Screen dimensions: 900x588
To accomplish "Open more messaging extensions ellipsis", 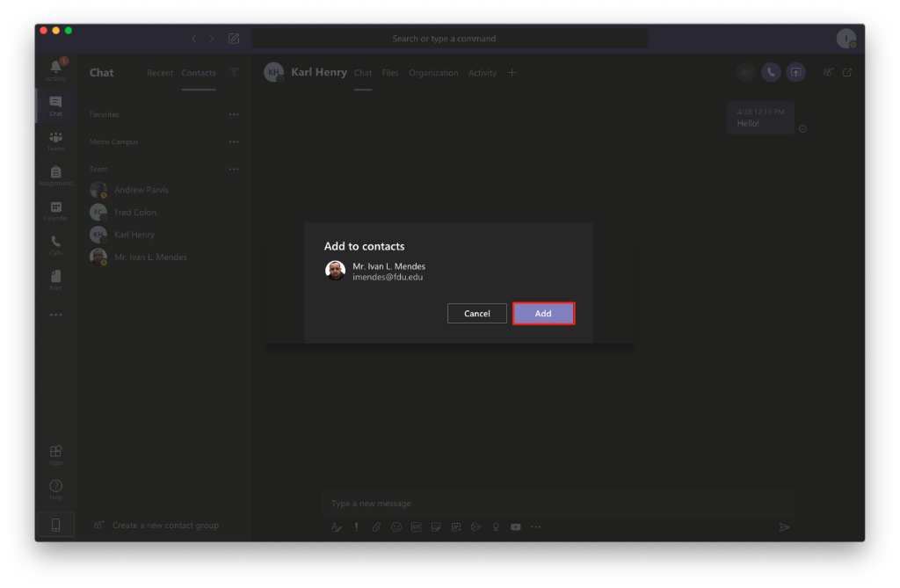I will pos(535,527).
